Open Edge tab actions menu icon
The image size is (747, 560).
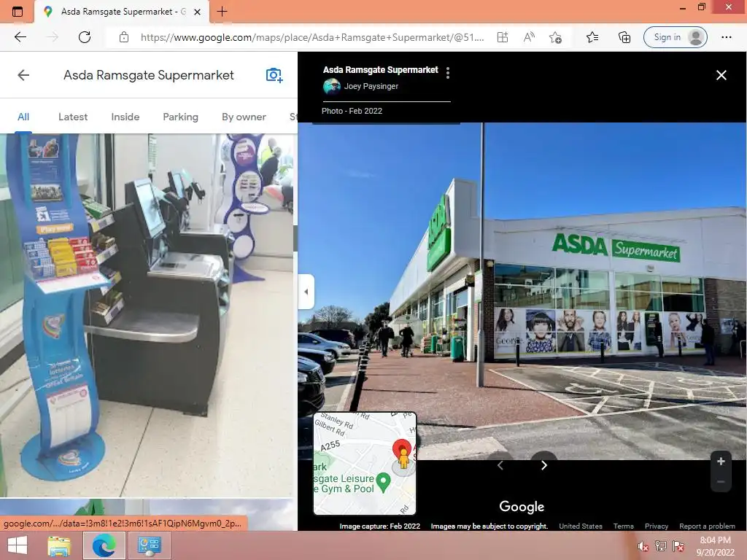tap(18, 12)
